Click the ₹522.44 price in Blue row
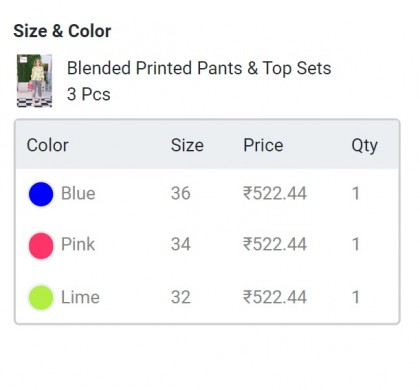This screenshot has width=420, height=390. [x=275, y=193]
